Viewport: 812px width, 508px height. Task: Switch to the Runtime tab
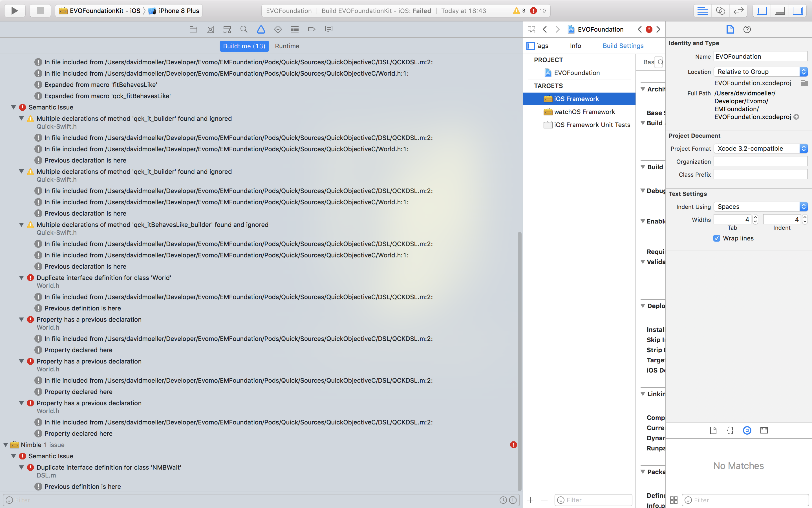(x=287, y=46)
